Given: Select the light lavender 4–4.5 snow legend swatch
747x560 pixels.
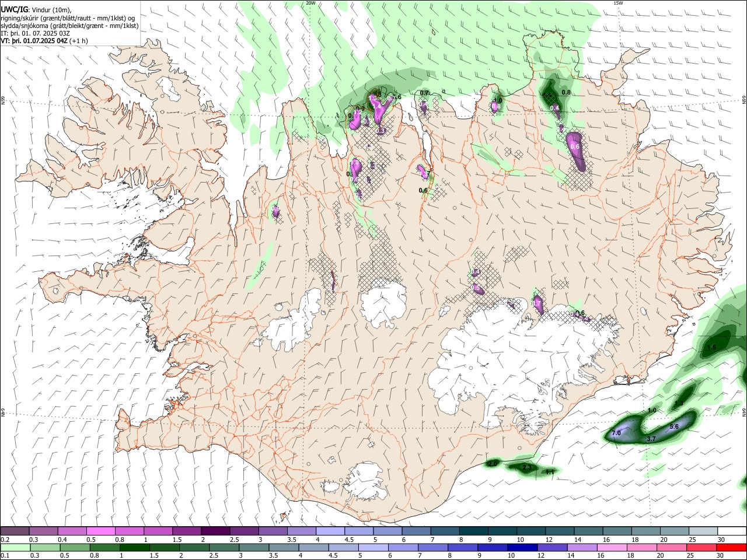Looking at the screenshot, I should (x=330, y=531).
